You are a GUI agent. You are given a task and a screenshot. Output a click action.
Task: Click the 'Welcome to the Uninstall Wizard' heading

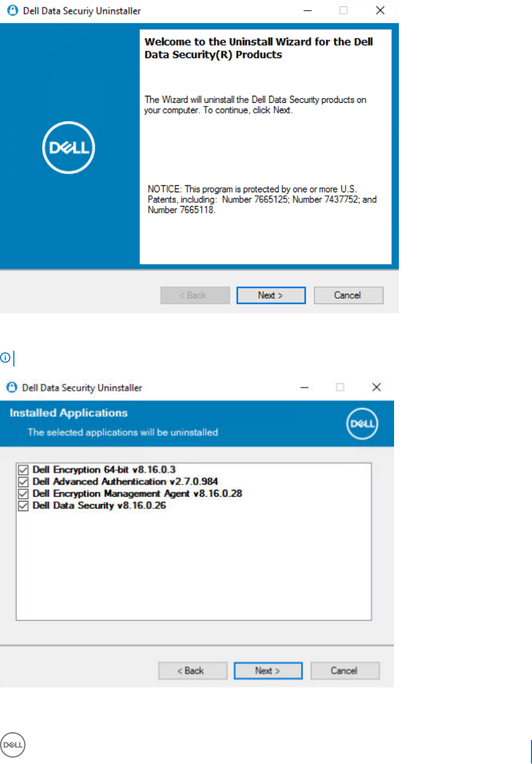(x=259, y=48)
